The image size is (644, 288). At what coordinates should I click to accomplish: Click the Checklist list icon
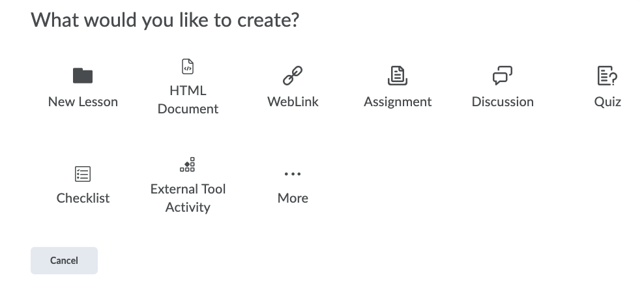pos(83,174)
